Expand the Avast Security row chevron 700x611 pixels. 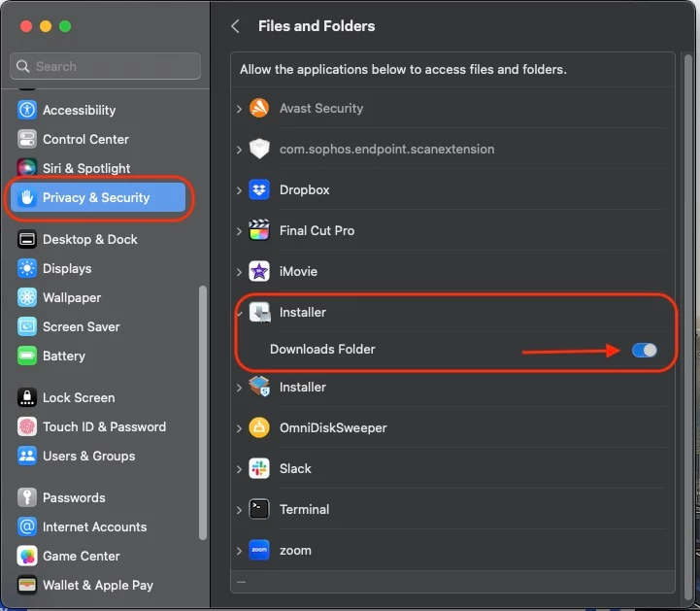(x=239, y=109)
